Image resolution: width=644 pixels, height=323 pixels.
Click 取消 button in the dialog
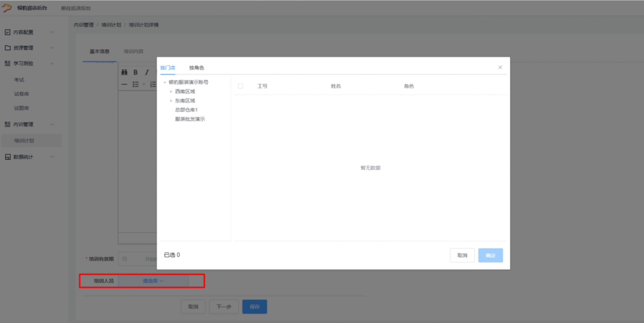[x=462, y=255]
